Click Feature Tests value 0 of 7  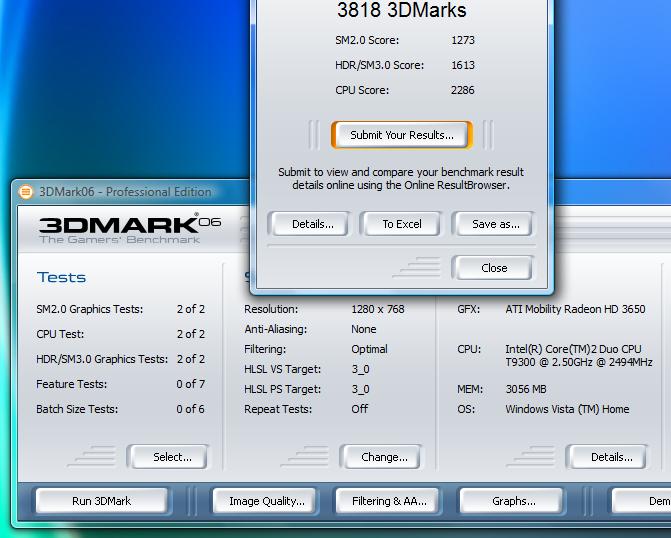[x=190, y=384]
